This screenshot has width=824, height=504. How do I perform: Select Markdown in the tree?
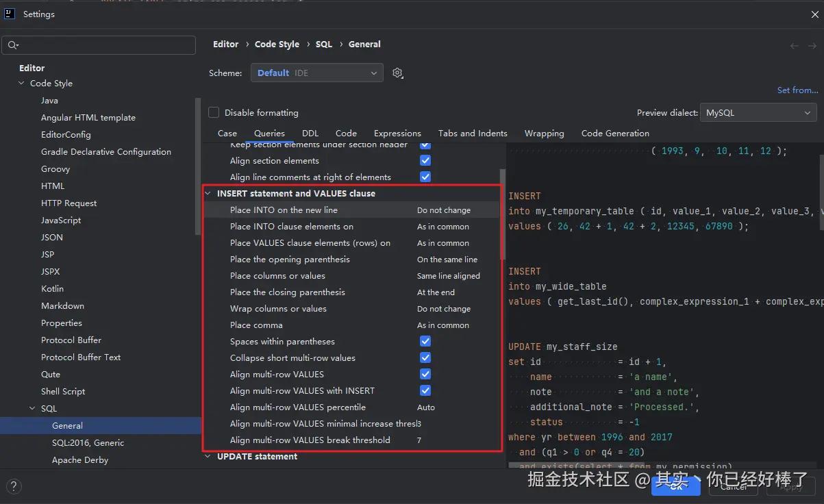pos(62,306)
